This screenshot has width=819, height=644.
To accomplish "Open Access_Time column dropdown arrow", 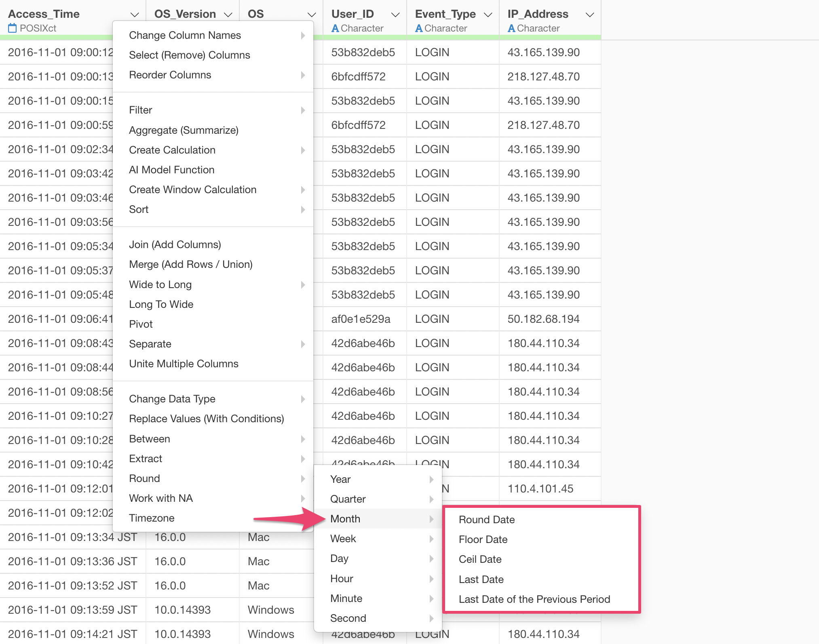I will 135,15.
